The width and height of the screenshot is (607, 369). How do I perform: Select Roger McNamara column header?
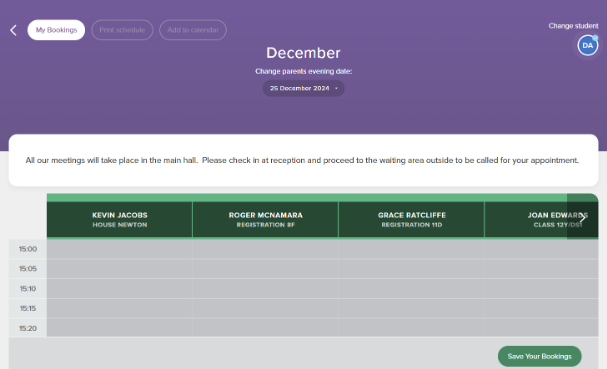(x=266, y=219)
